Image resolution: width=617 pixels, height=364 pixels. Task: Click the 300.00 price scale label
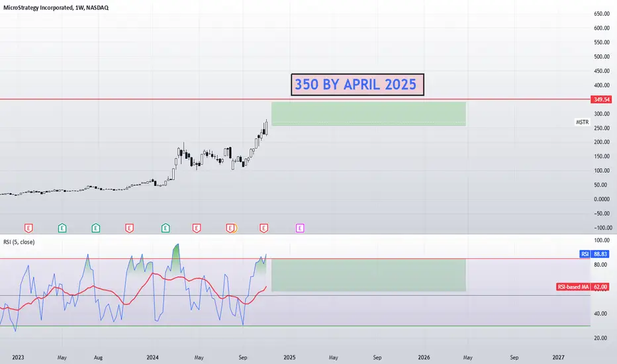click(x=602, y=114)
